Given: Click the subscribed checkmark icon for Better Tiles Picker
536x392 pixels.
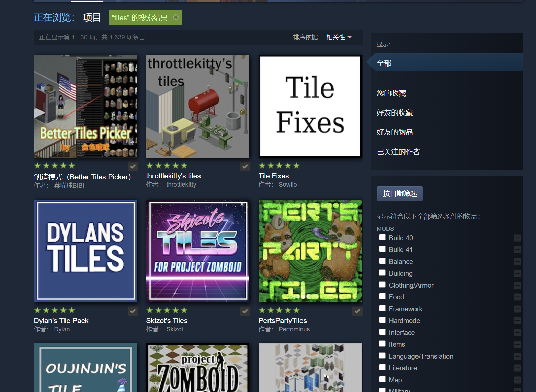Looking at the screenshot, I should click(133, 166).
